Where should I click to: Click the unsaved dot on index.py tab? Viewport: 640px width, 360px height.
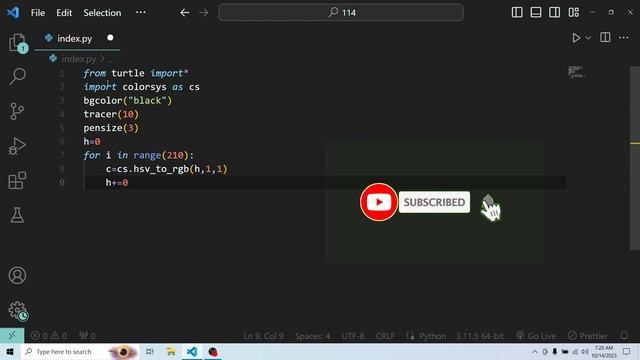coord(110,38)
